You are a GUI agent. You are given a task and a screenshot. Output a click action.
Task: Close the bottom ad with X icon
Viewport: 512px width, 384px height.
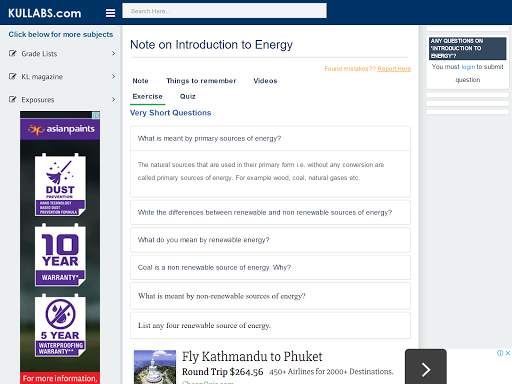pos(508,353)
